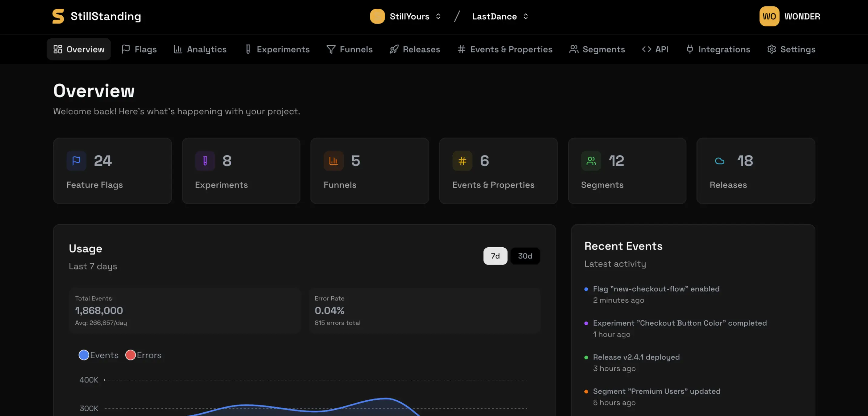
Task: Switch usage view to 30d
Action: (x=524, y=256)
